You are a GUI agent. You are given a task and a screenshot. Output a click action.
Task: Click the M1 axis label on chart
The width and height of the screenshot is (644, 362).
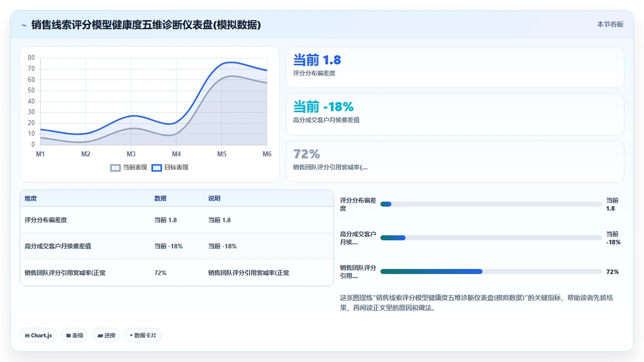point(40,154)
